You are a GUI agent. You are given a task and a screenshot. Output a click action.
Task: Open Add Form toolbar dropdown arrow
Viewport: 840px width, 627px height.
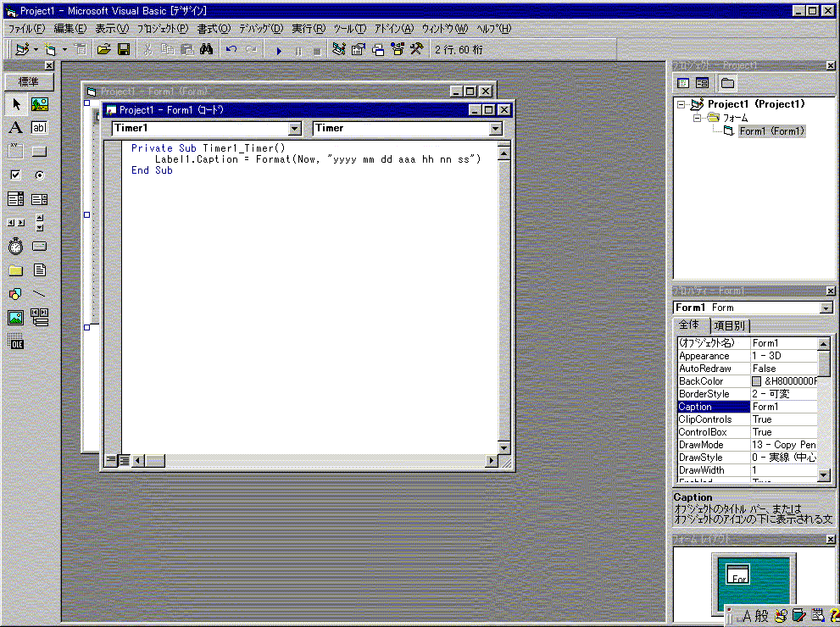(x=64, y=50)
